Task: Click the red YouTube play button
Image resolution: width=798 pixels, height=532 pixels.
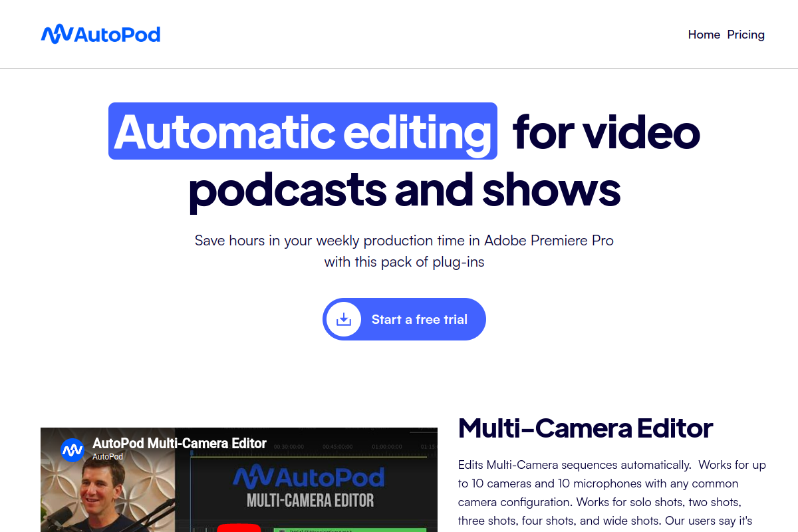Action: tap(239, 528)
